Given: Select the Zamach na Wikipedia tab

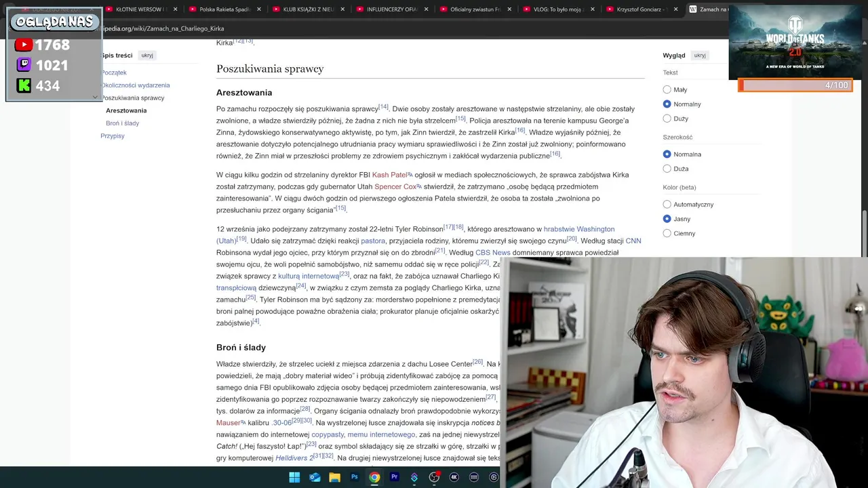Looking at the screenshot, I should (x=707, y=9).
